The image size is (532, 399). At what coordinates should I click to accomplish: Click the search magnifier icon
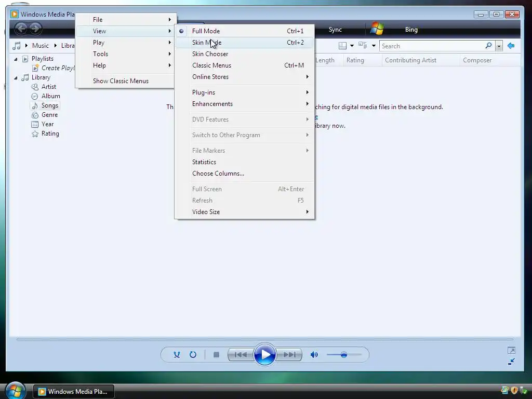point(488,46)
